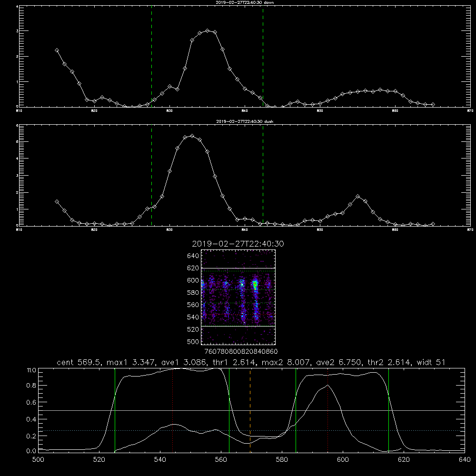Viewport: 476px width, 476px height.
Task: Click the white horizontal 0.5 line in bottom plot
Action: coord(251,410)
